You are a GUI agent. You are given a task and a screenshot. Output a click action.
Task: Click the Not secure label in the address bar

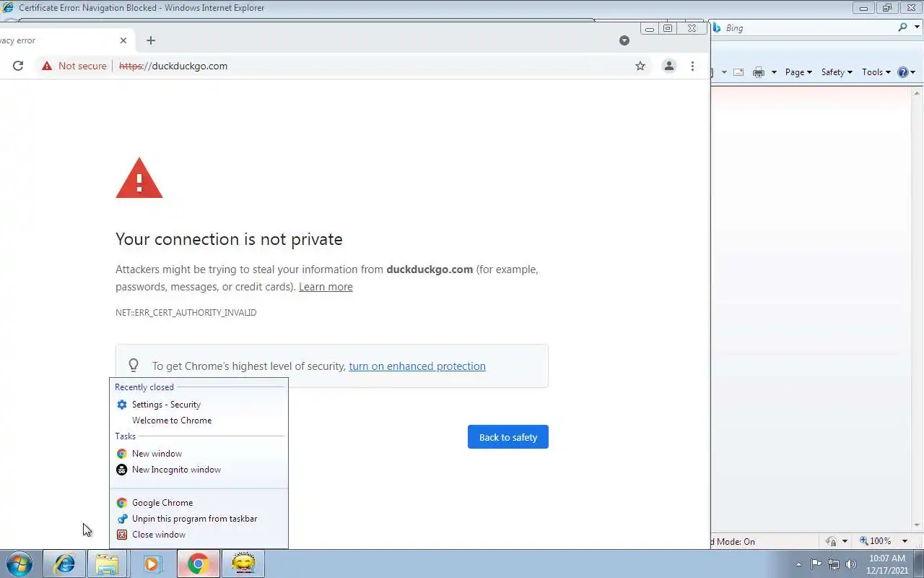(82, 66)
